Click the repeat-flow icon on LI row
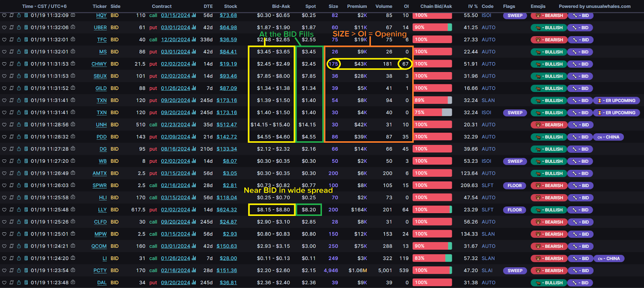The width and height of the screenshot is (644, 288). [11, 258]
